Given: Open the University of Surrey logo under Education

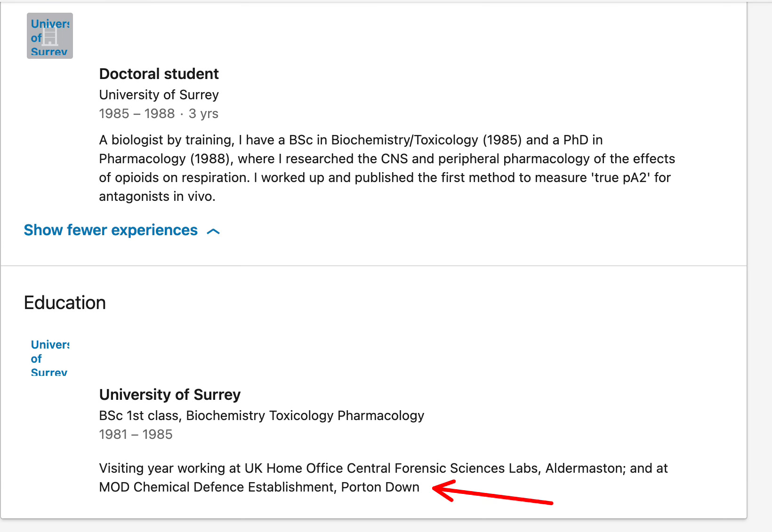Looking at the screenshot, I should click(50, 357).
